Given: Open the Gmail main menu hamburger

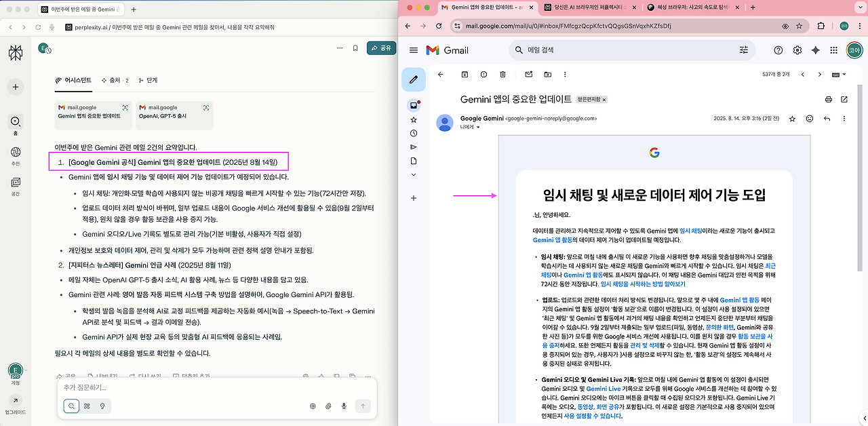Looking at the screenshot, I should (x=414, y=50).
